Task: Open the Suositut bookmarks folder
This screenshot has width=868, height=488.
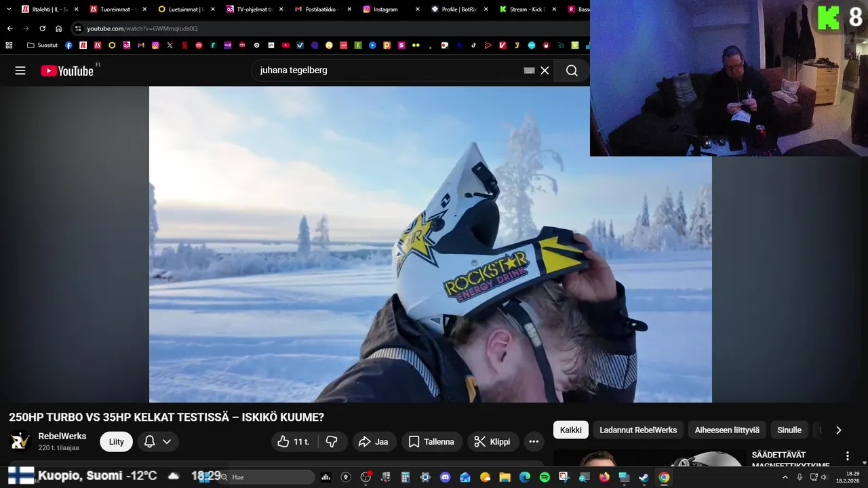Action: 42,45
